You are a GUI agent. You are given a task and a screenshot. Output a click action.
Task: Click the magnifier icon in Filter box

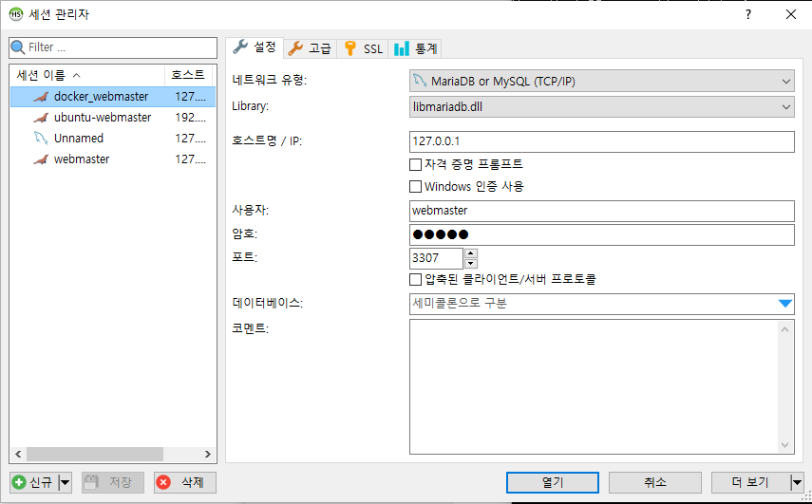[18, 47]
